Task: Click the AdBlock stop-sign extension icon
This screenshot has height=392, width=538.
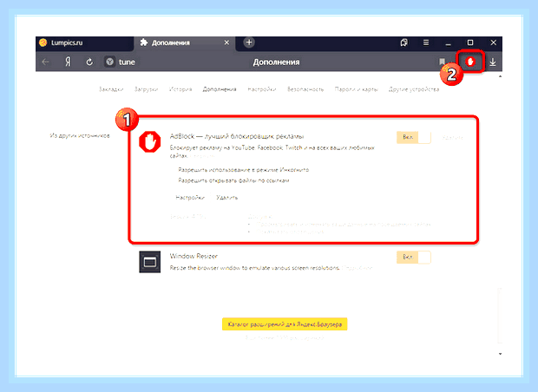Action: (150, 141)
